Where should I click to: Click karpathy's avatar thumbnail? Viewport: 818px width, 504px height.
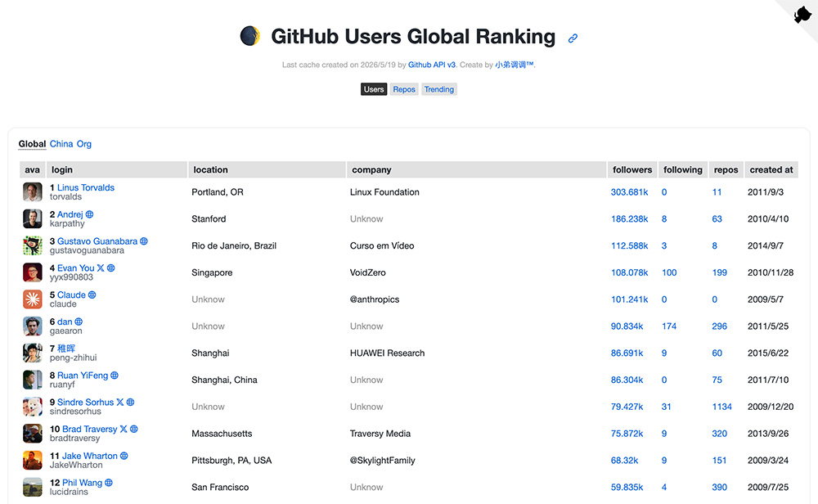33,218
